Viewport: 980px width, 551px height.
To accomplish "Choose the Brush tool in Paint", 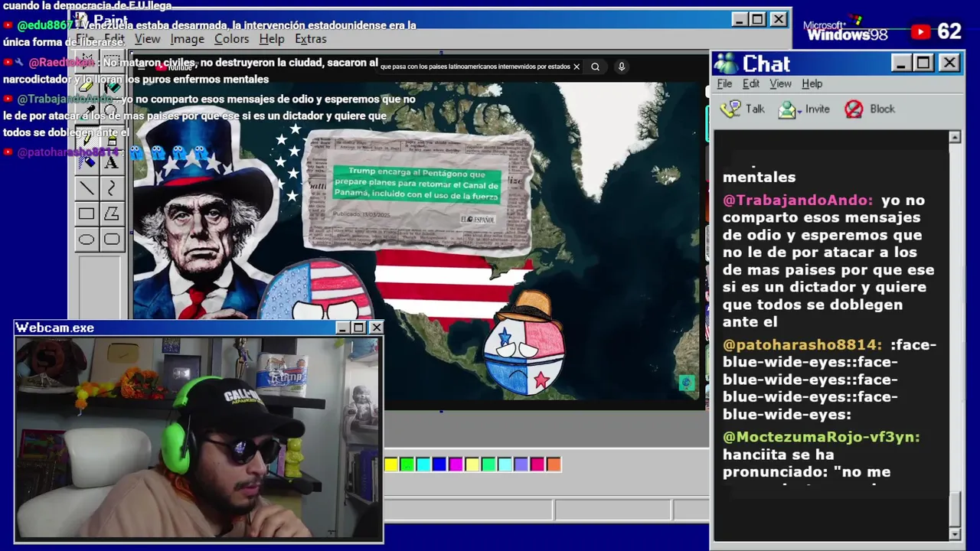I will click(112, 138).
